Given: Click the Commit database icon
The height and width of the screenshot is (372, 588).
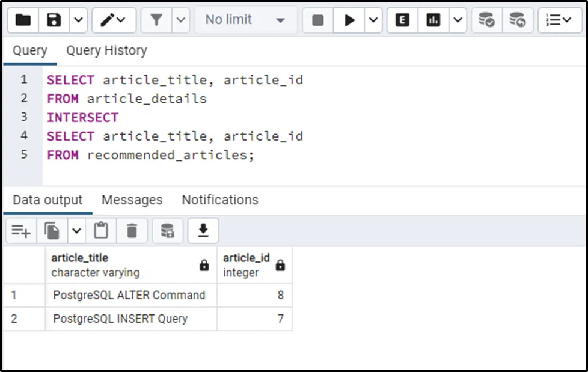Looking at the screenshot, I should tap(486, 20).
